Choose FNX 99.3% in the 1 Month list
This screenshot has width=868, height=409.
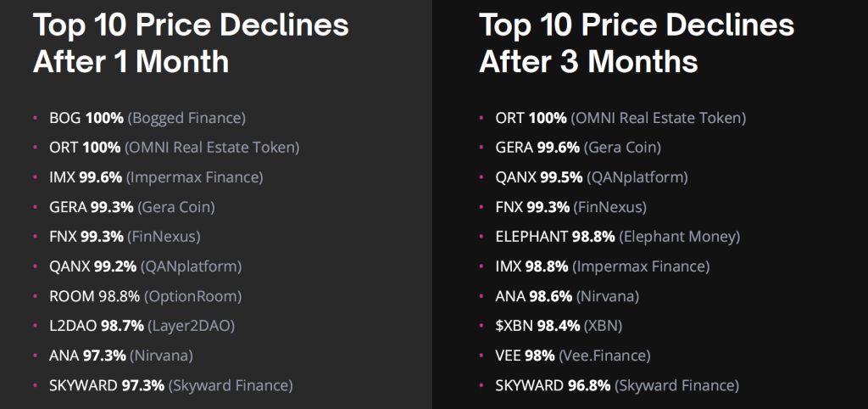[125, 237]
